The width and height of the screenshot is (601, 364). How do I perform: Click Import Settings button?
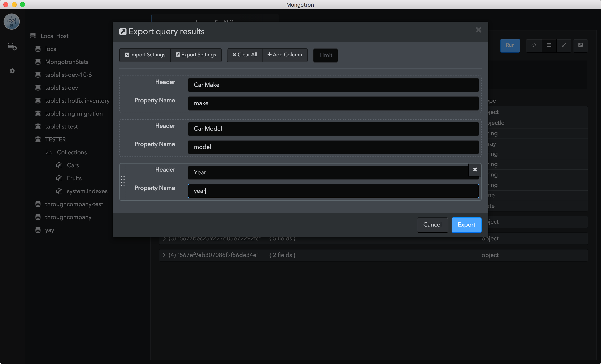[145, 55]
